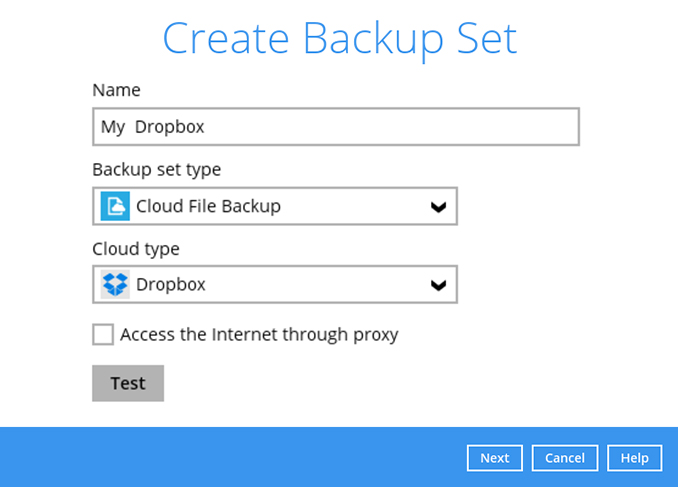This screenshot has height=487, width=678.
Task: Click the Cancel button
Action: coord(565,458)
